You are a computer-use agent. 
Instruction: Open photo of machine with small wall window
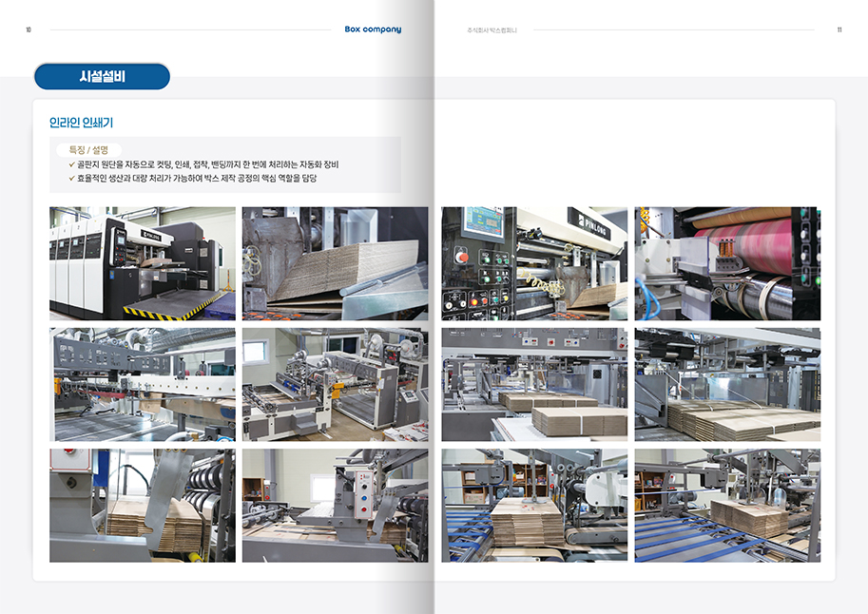click(x=335, y=384)
